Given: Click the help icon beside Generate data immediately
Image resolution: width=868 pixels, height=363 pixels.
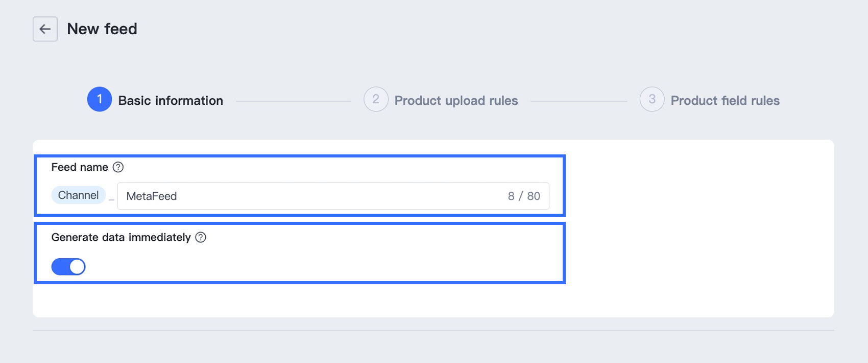Looking at the screenshot, I should click(x=201, y=237).
